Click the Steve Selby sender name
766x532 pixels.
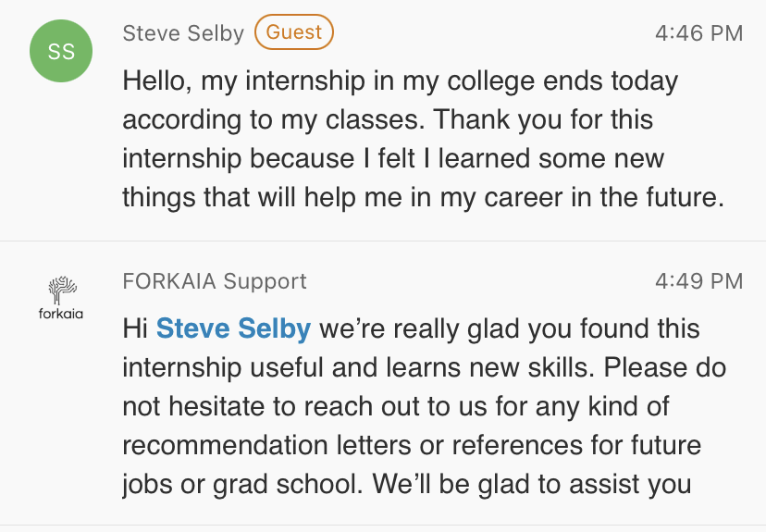pos(183,33)
